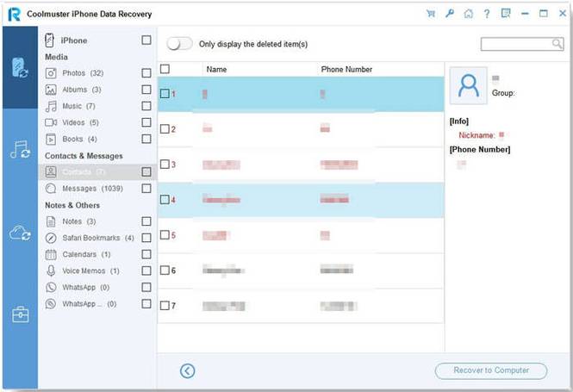Click the circular back arrow button

click(187, 370)
